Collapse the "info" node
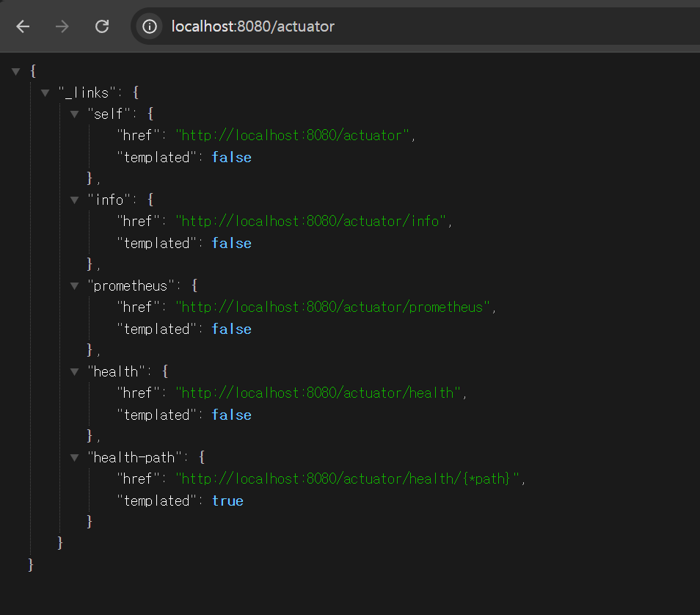 (x=75, y=200)
